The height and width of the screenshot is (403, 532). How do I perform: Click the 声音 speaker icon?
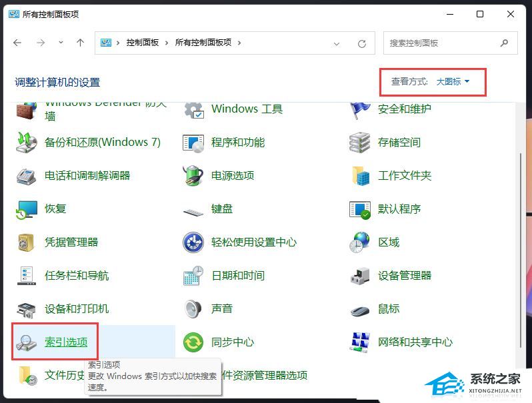point(193,309)
